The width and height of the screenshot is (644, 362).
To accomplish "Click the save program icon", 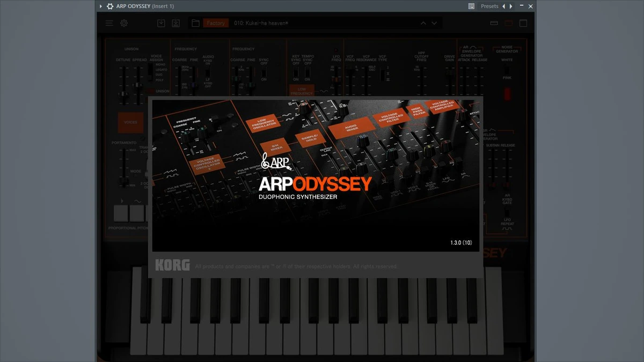I will tap(175, 23).
